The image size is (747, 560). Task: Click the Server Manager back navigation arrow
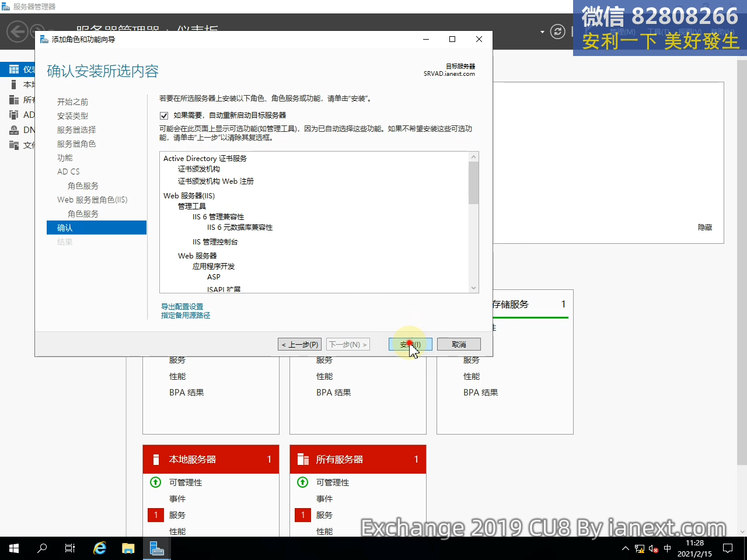(x=18, y=32)
